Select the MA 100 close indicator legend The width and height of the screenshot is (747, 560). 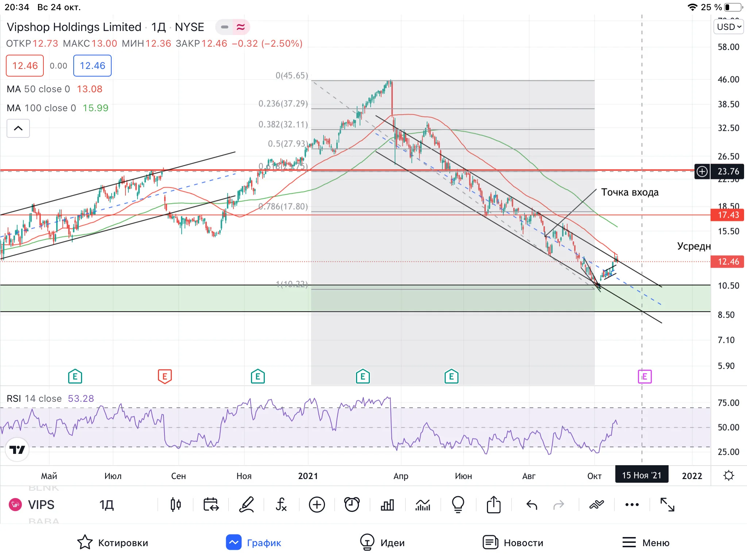(58, 108)
